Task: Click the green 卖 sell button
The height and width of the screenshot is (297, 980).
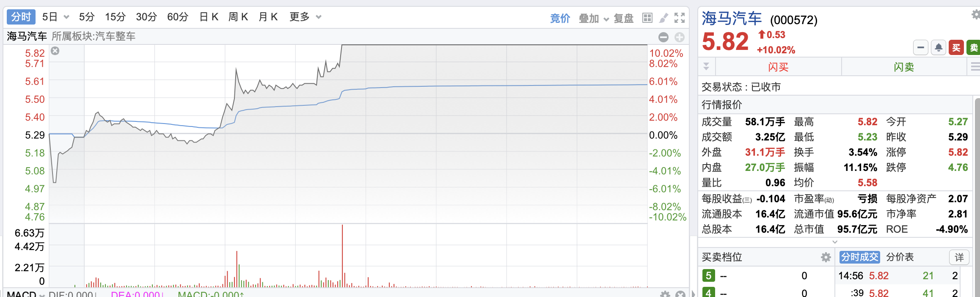Action: 974,47
